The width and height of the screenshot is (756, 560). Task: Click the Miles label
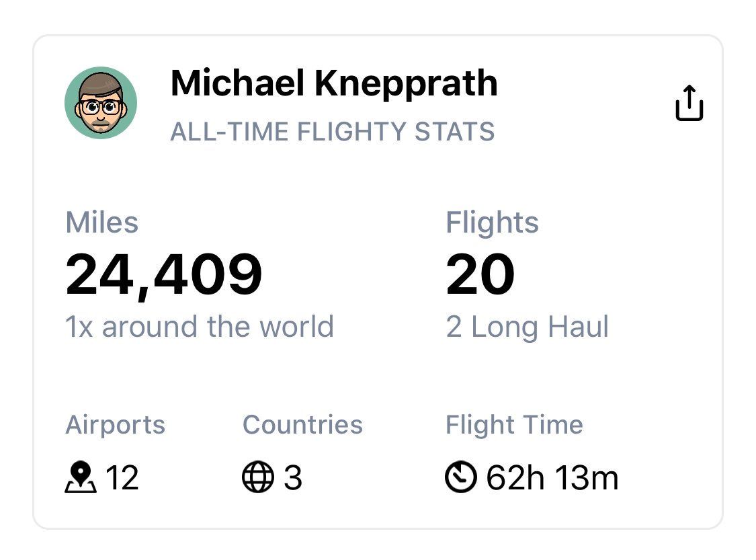(101, 223)
